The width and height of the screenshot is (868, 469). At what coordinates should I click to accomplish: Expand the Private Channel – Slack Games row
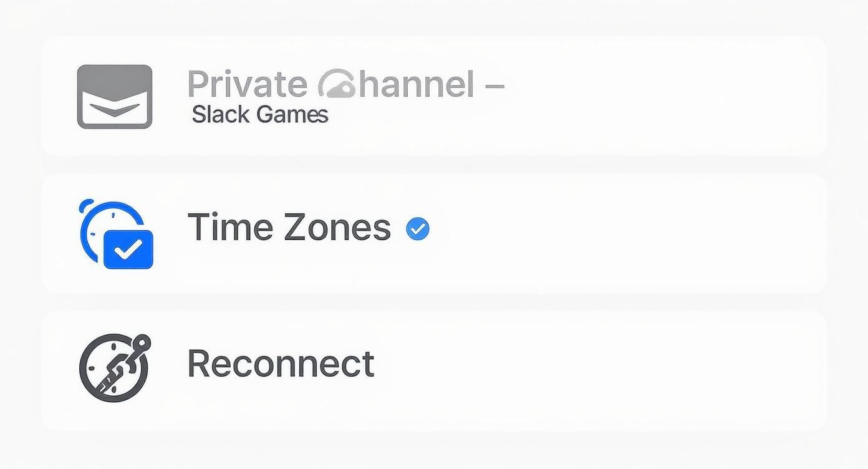pyautogui.click(x=434, y=95)
